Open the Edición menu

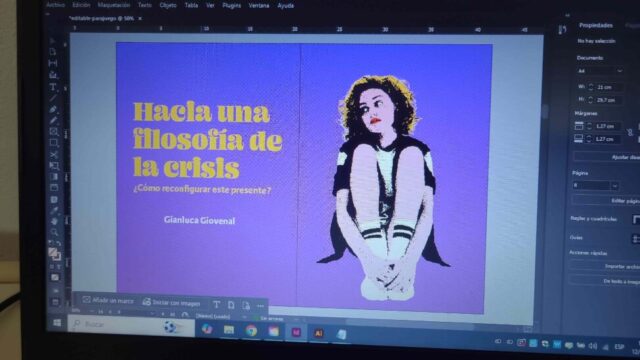81,5
